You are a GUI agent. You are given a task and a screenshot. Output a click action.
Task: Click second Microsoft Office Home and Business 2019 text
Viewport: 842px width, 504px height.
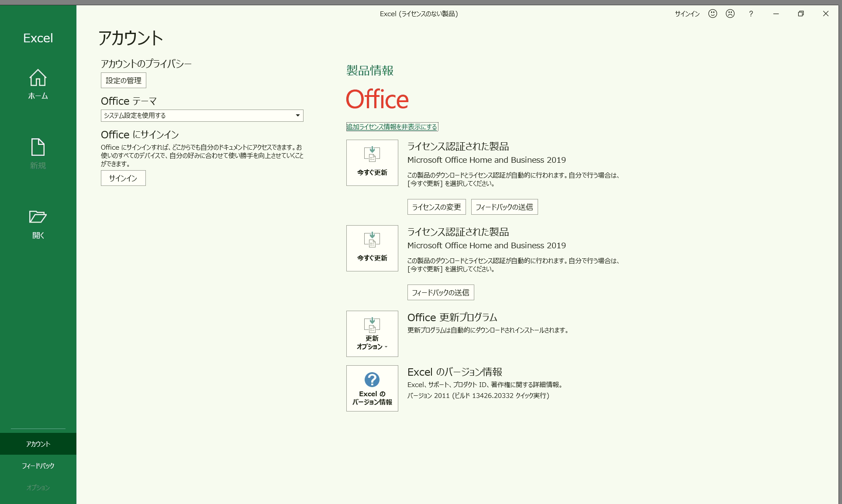pos(487,246)
